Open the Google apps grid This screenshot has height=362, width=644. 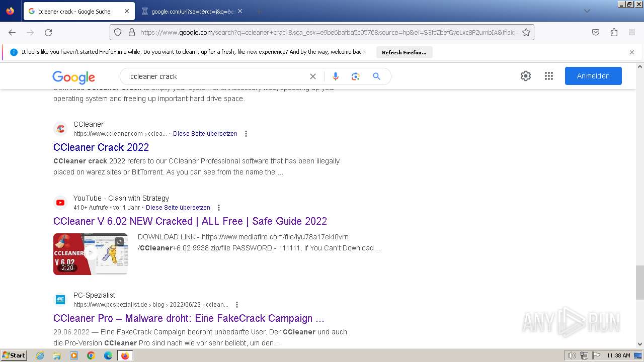549,76
